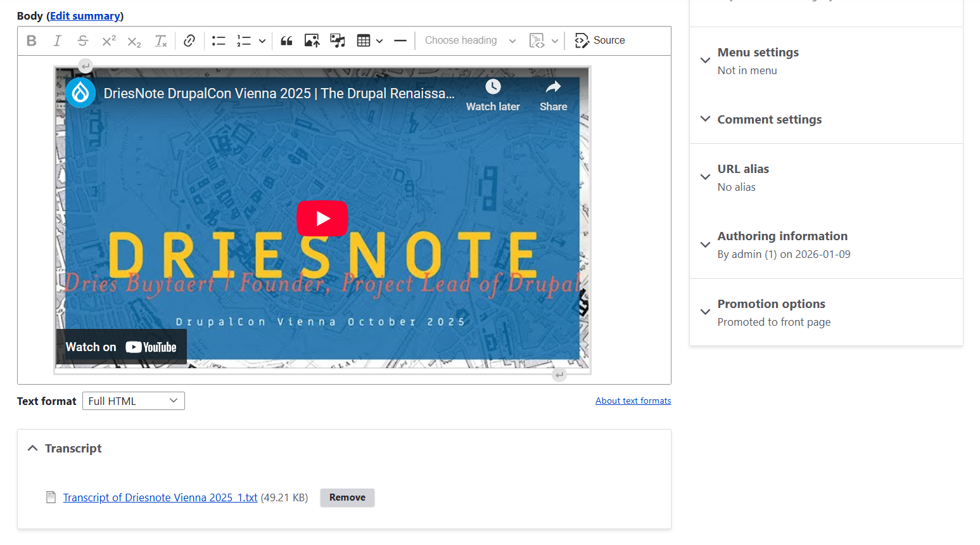Insert a block quote
Screen dimensions: 980x545
coord(286,41)
